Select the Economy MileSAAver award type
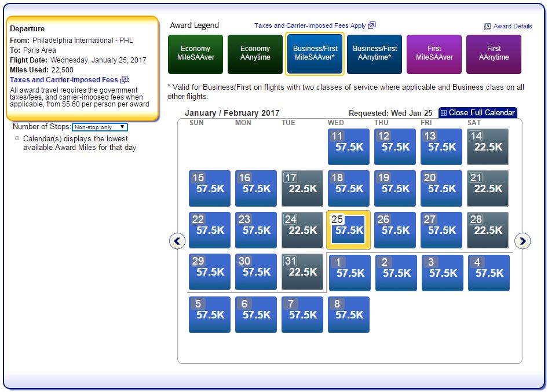The image size is (548, 392). pyautogui.click(x=195, y=53)
